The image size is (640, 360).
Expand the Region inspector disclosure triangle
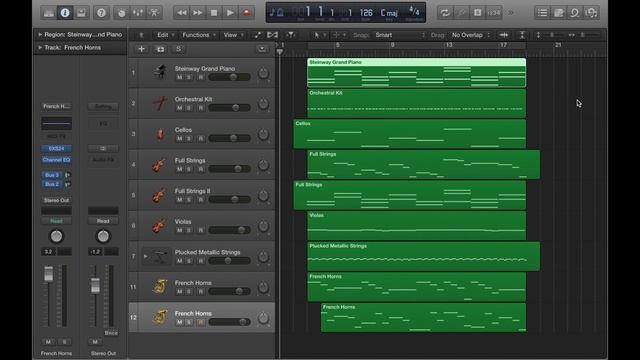40,35
